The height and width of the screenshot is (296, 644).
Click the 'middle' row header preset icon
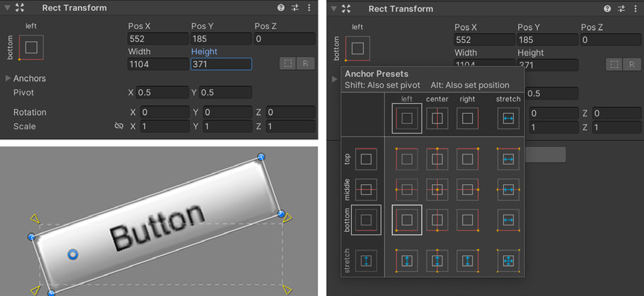[x=366, y=190]
